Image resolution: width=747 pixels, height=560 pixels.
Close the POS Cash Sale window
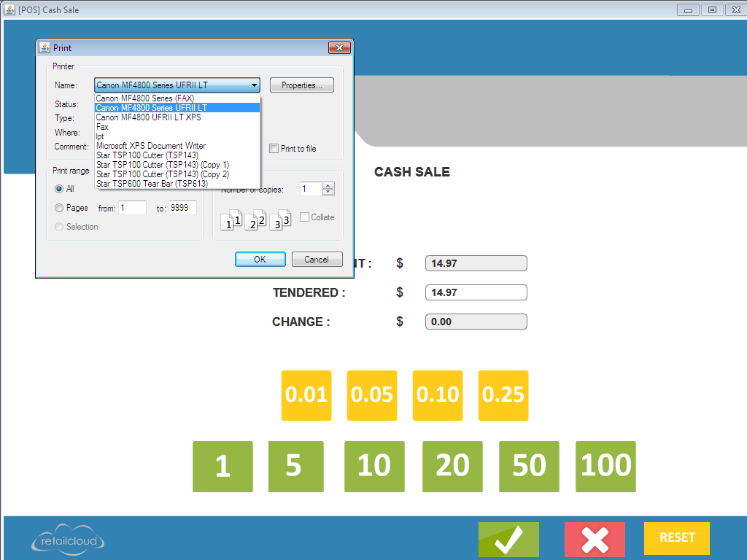(x=735, y=10)
